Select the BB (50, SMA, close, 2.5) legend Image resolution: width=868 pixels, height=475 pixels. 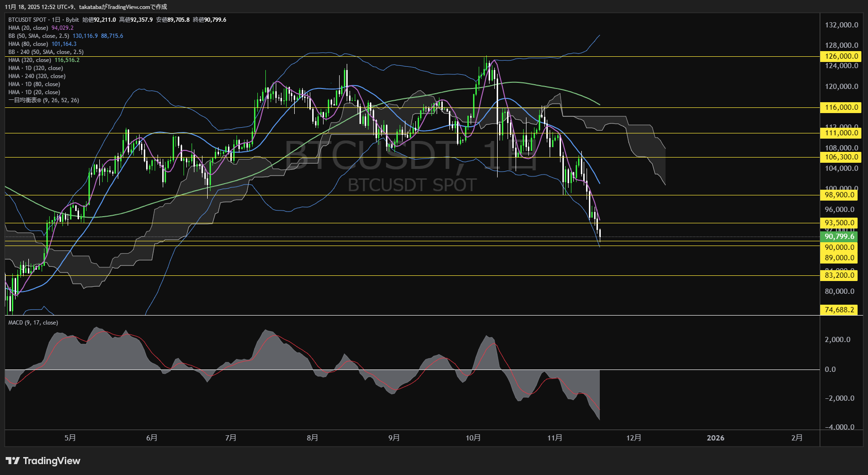coord(39,36)
